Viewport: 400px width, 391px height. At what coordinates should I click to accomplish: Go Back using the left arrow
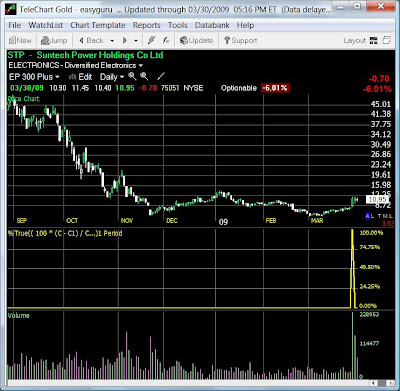click(91, 41)
